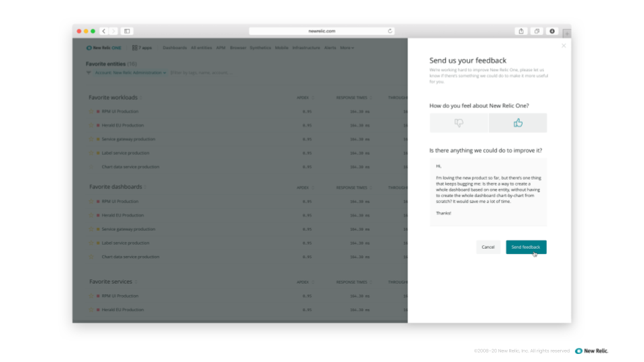This screenshot has width=644, height=362.
Task: Unstar Label service production in Favorite dashboards
Action: pyautogui.click(x=91, y=243)
